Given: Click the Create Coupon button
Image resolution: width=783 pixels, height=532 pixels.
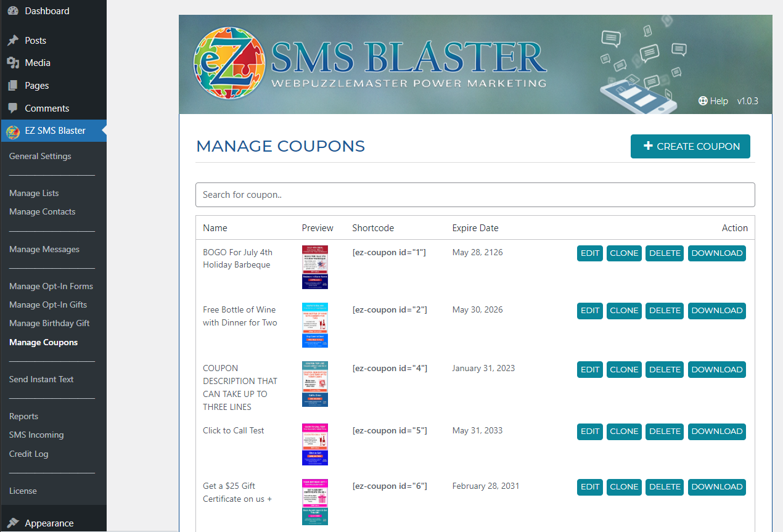Looking at the screenshot, I should coord(691,147).
